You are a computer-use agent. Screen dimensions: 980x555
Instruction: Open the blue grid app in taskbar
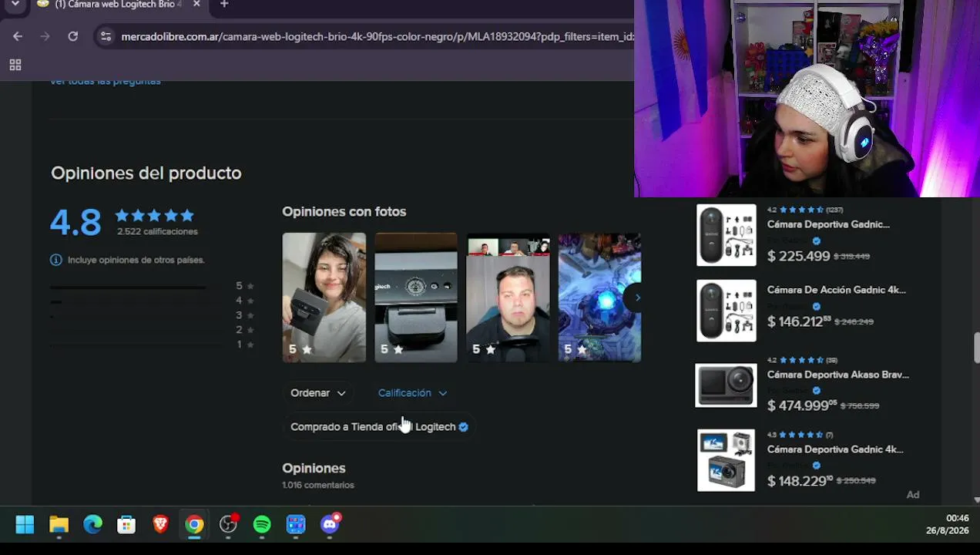tap(296, 525)
